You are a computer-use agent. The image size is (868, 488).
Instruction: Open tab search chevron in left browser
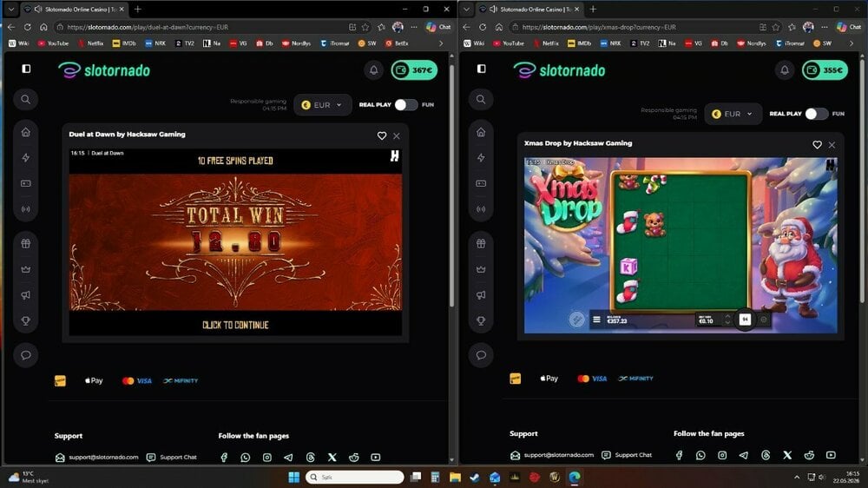11,10
